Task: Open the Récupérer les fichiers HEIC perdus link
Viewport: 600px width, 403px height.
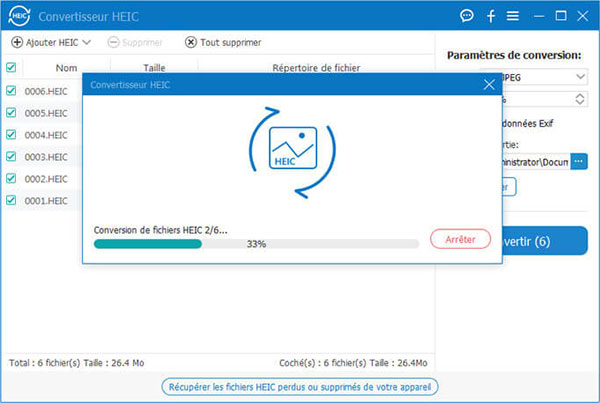Action: [300, 386]
